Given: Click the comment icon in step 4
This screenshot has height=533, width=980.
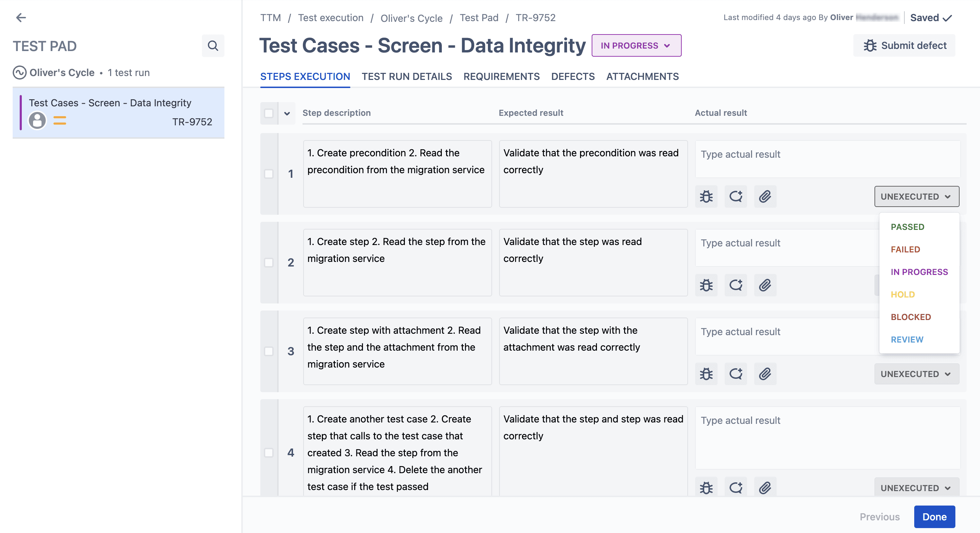Looking at the screenshot, I should [x=736, y=487].
